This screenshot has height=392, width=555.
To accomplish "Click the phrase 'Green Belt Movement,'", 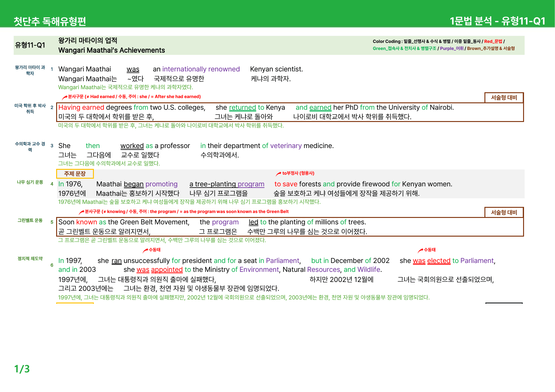I will [155, 222].
